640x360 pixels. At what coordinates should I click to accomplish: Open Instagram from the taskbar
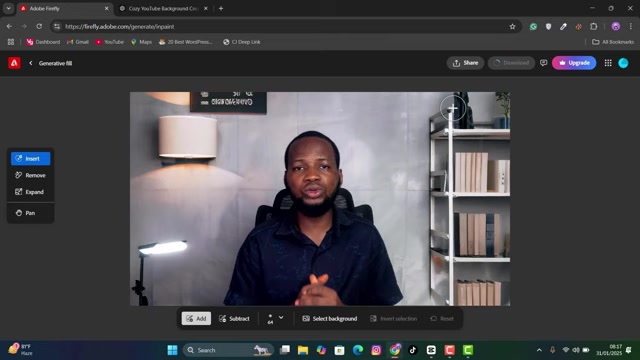(376, 350)
